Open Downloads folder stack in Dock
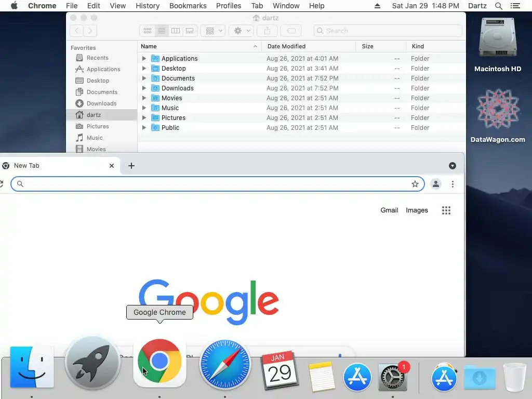 click(x=480, y=377)
